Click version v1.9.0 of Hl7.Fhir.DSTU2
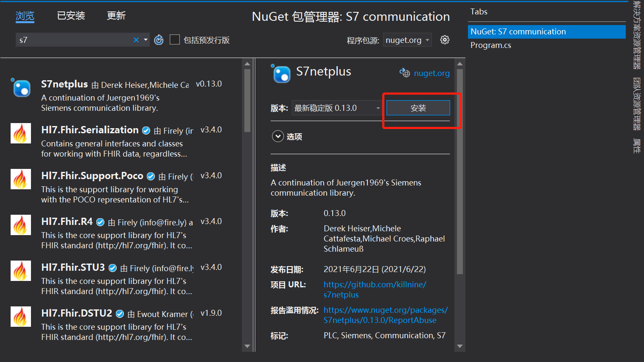The height and width of the screenshot is (362, 644). 211,313
